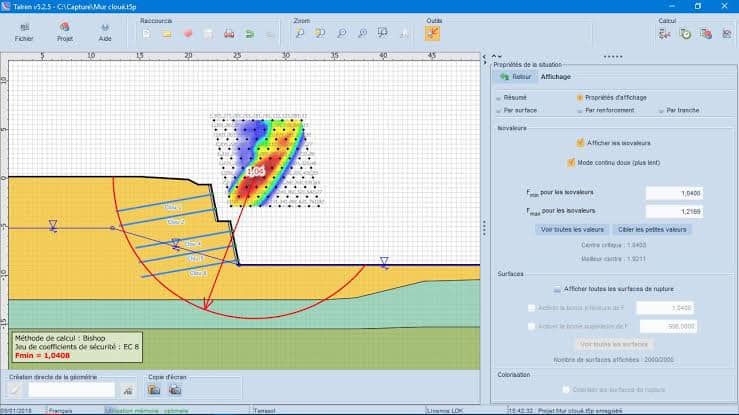The width and height of the screenshot is (739, 415).
Task: Click the Licence status bar entry
Action: (446, 411)
